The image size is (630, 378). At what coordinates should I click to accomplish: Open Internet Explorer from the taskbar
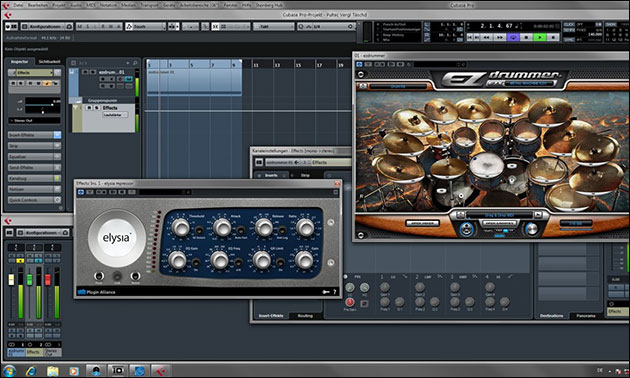tap(31, 371)
